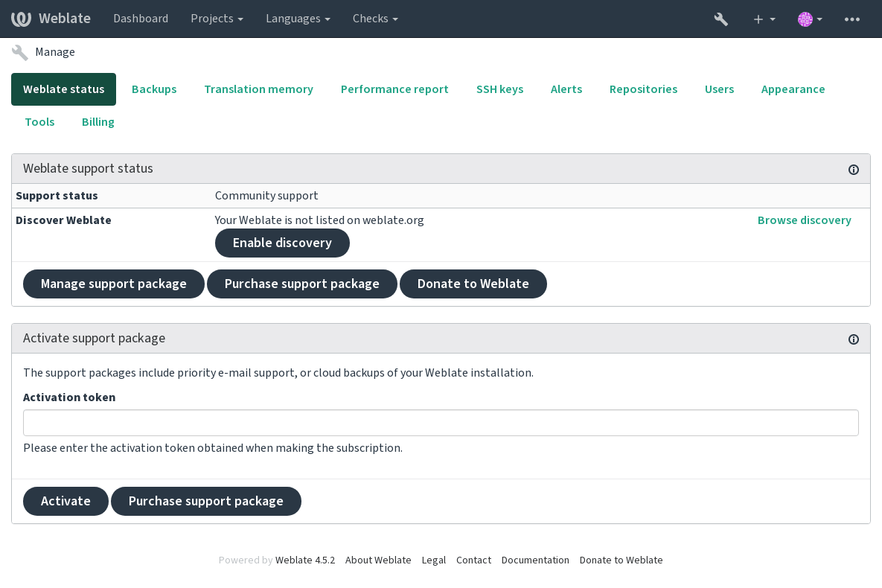Click Donate to Weblate in footer

click(x=621, y=560)
